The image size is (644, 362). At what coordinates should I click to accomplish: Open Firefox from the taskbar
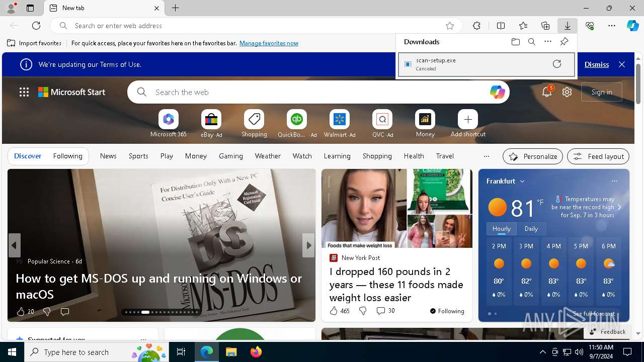[256, 352]
